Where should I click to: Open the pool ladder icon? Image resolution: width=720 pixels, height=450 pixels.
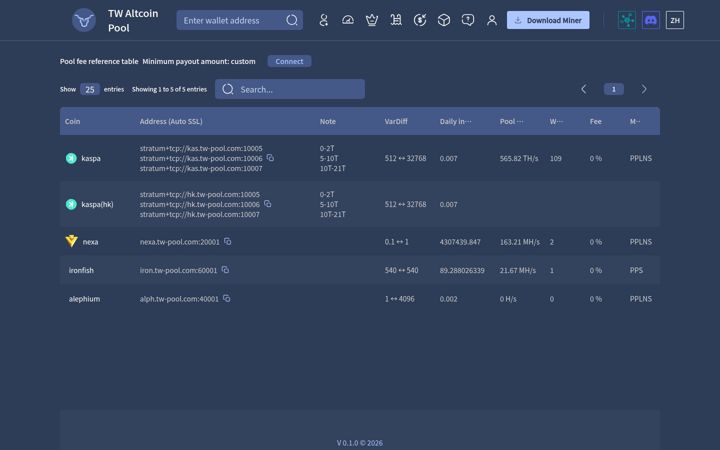coord(396,20)
